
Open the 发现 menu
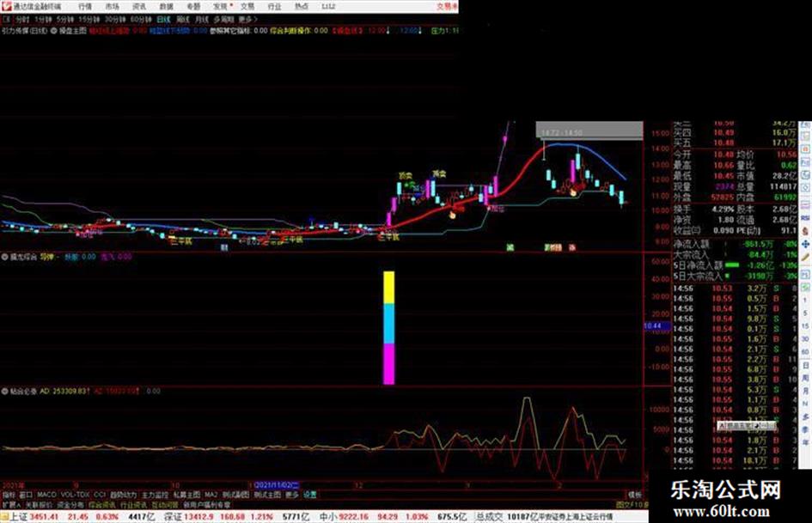coord(221,6)
